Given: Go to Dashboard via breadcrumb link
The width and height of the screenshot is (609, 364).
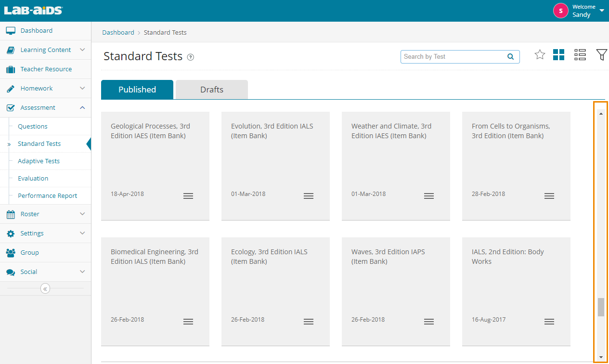Looking at the screenshot, I should [118, 33].
